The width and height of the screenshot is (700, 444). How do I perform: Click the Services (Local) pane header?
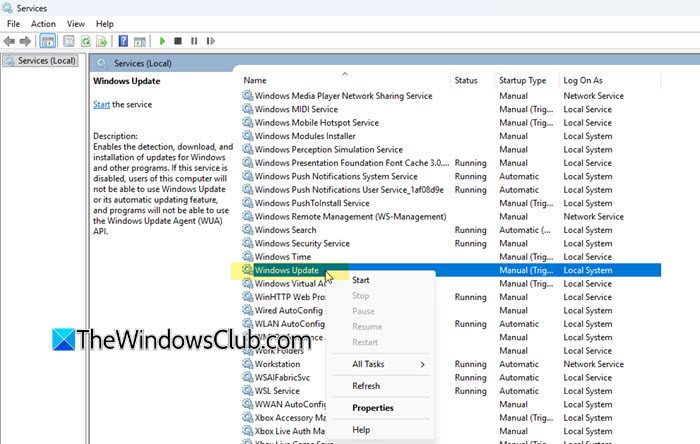(142, 63)
